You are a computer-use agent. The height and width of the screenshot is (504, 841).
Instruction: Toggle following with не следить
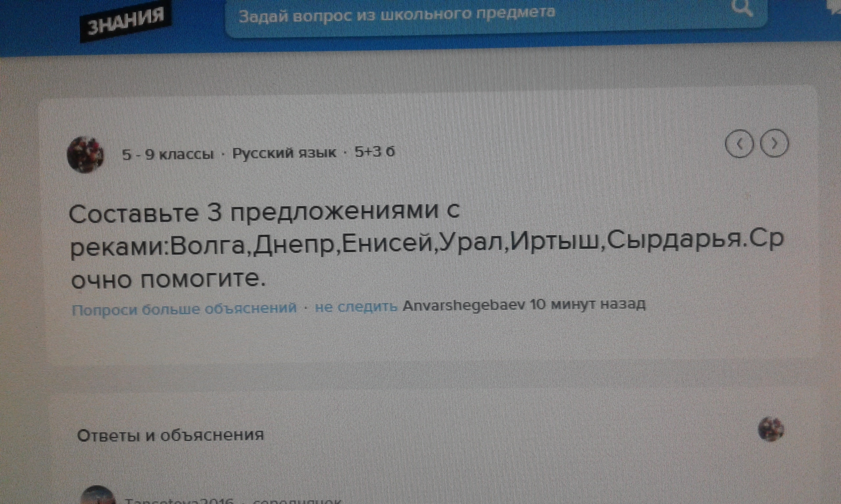pyautogui.click(x=356, y=307)
